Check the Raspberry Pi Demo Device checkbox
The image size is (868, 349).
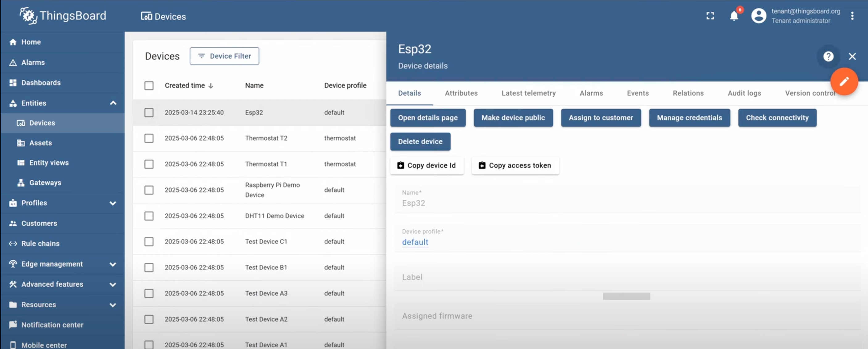pos(149,190)
